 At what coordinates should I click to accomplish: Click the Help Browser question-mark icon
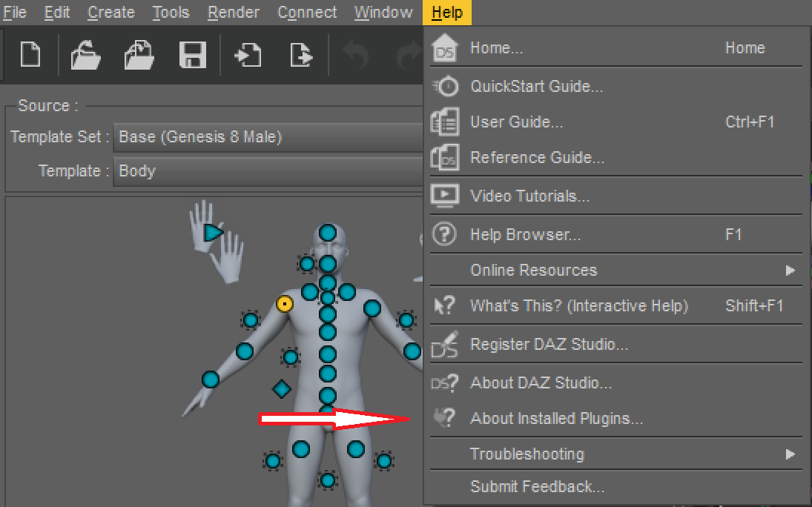click(x=444, y=234)
